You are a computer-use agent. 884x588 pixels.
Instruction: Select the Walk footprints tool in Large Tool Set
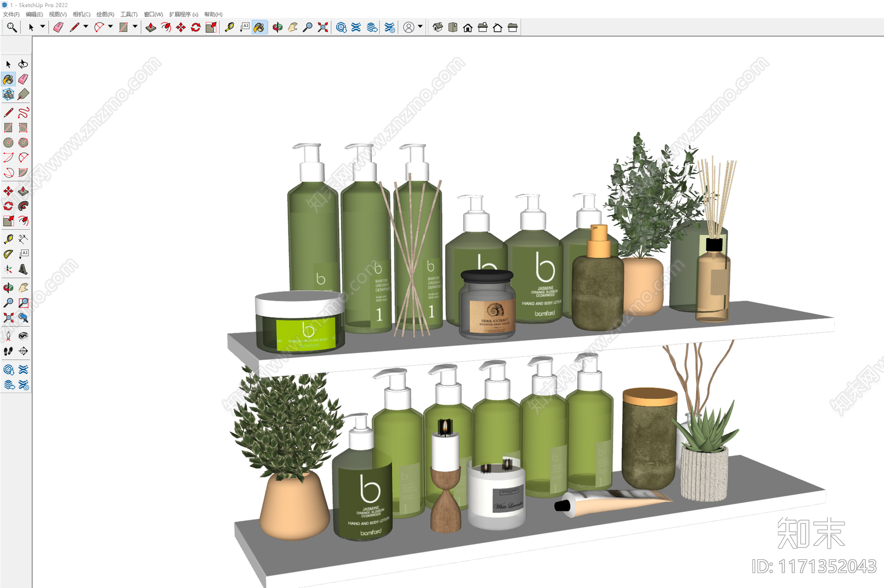(8, 351)
